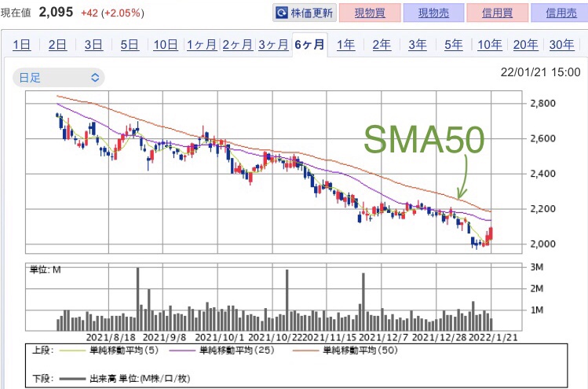Viewport: 588px width, 389px height.
Task: Click the 2,800 price axis label
Action: pos(542,103)
